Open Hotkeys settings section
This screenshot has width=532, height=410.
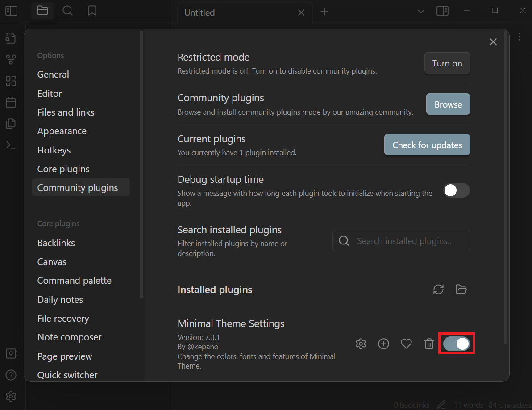pyautogui.click(x=81, y=150)
